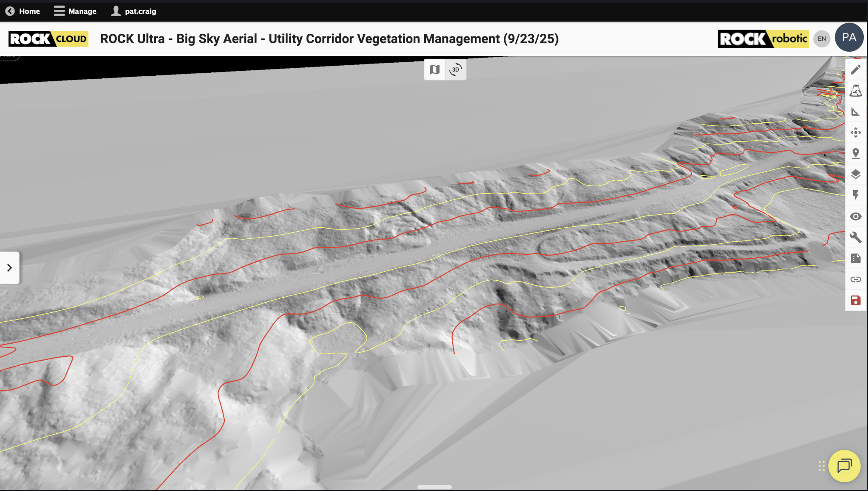Toggle visibility with the eye icon
Image resolution: width=868 pixels, height=491 pixels.
pos(855,216)
